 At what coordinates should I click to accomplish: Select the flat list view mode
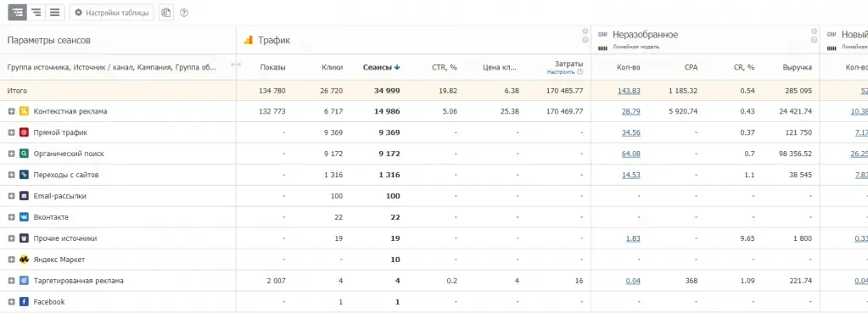point(55,13)
